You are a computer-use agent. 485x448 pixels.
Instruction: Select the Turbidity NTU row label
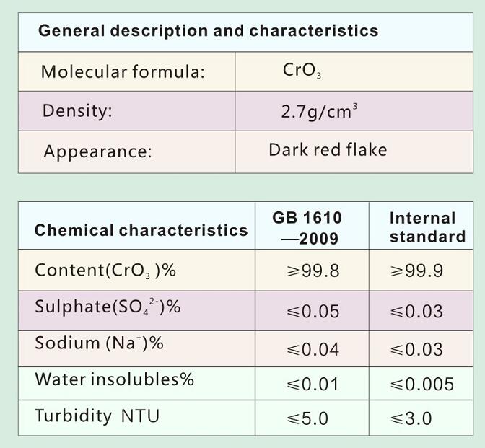coord(97,416)
